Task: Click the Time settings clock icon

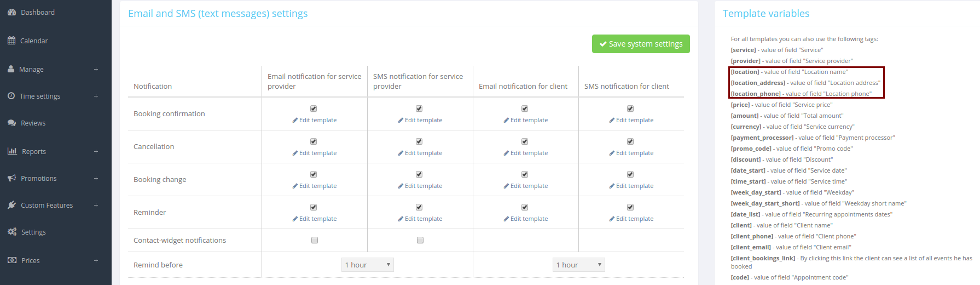Action: point(11,96)
